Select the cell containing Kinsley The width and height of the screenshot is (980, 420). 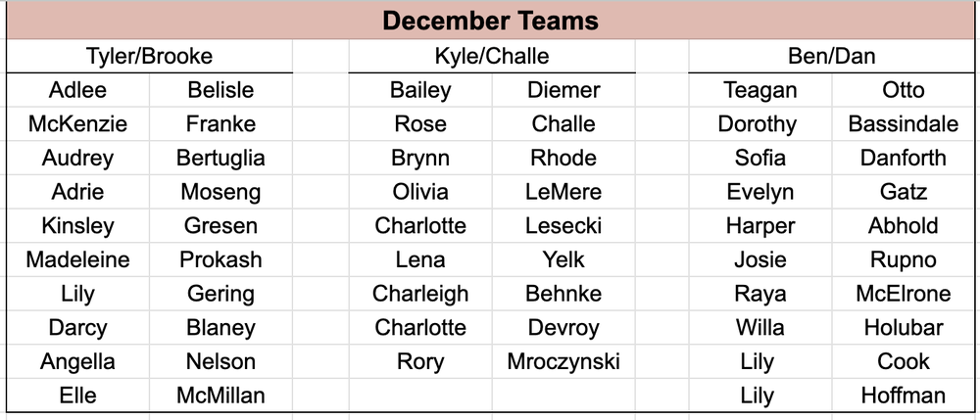[x=77, y=226]
